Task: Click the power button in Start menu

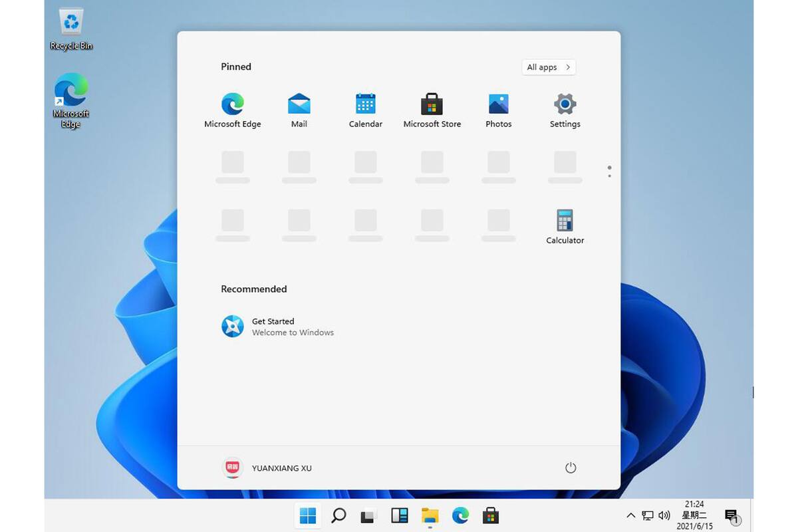Action: pyautogui.click(x=571, y=467)
